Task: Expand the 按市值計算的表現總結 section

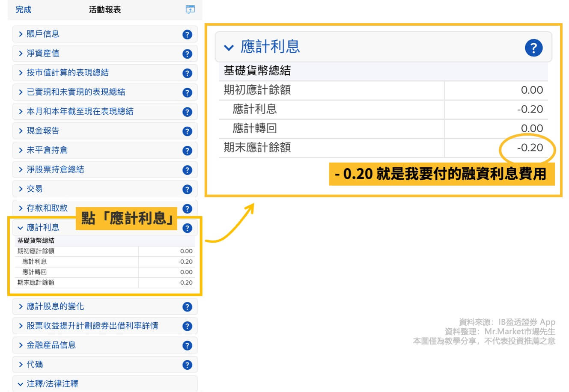Action: pyautogui.click(x=67, y=73)
